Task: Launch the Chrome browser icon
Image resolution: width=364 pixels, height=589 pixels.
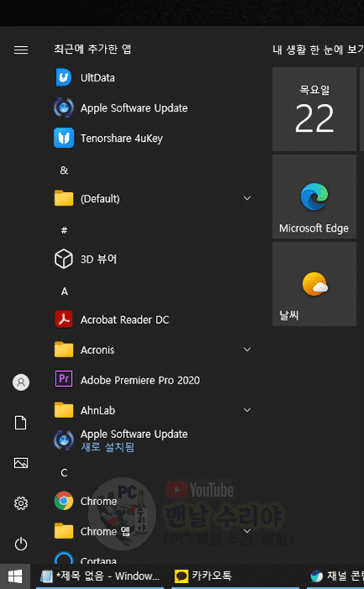Action: [x=64, y=501]
